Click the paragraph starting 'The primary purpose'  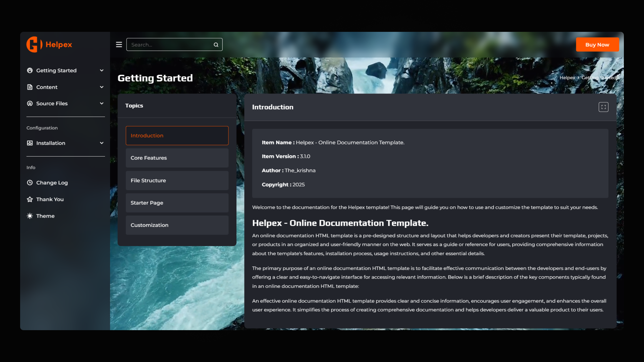tap(429, 277)
